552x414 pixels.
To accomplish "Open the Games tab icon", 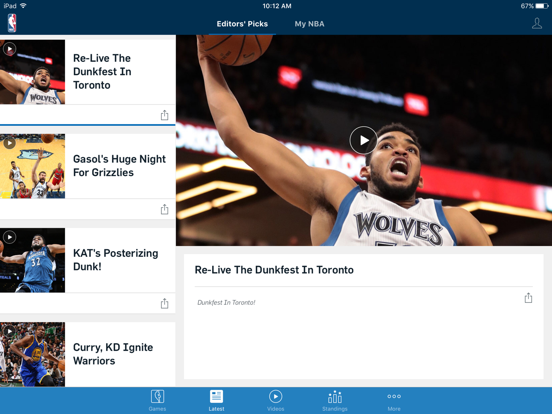I will pos(157,396).
